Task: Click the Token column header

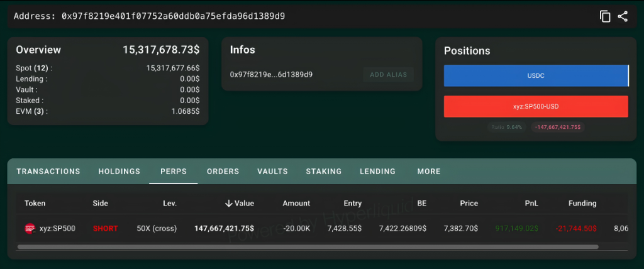Action: [x=35, y=203]
